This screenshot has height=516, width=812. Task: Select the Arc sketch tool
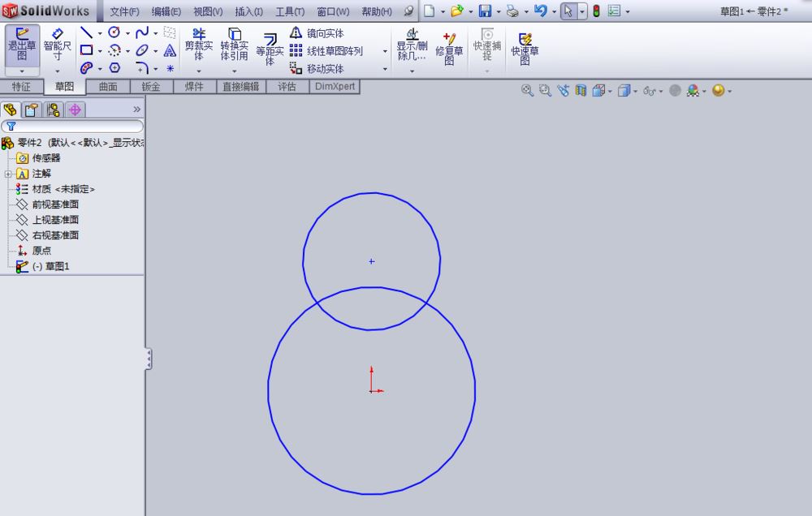[114, 50]
